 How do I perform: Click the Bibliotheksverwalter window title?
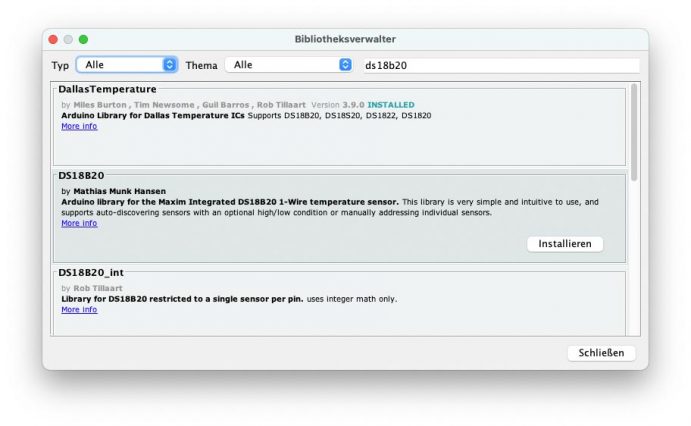tap(345, 39)
